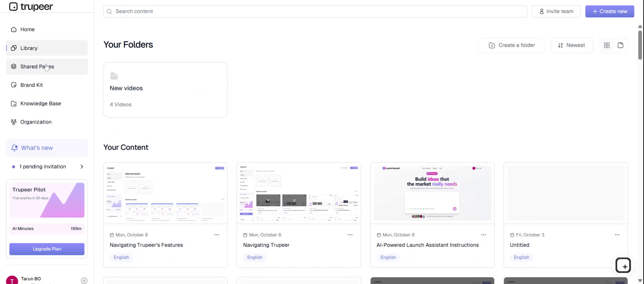Image resolution: width=644 pixels, height=284 pixels.
Task: Click the Home icon in sidebar
Action: 14,30
